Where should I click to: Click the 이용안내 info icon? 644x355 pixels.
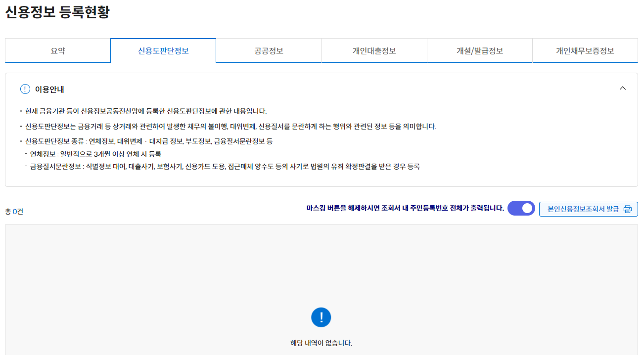[25, 89]
